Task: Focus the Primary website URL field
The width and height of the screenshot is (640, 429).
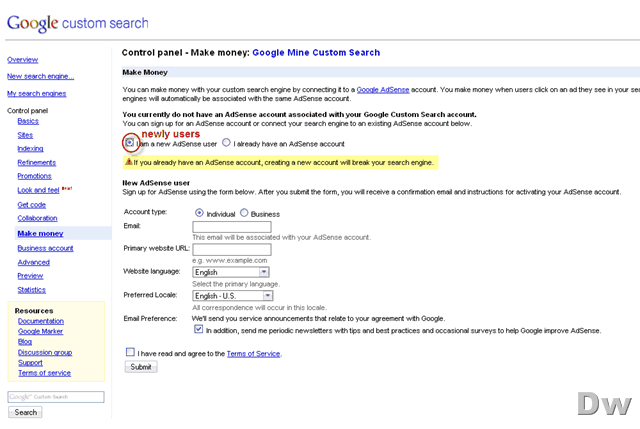Action: (x=232, y=249)
